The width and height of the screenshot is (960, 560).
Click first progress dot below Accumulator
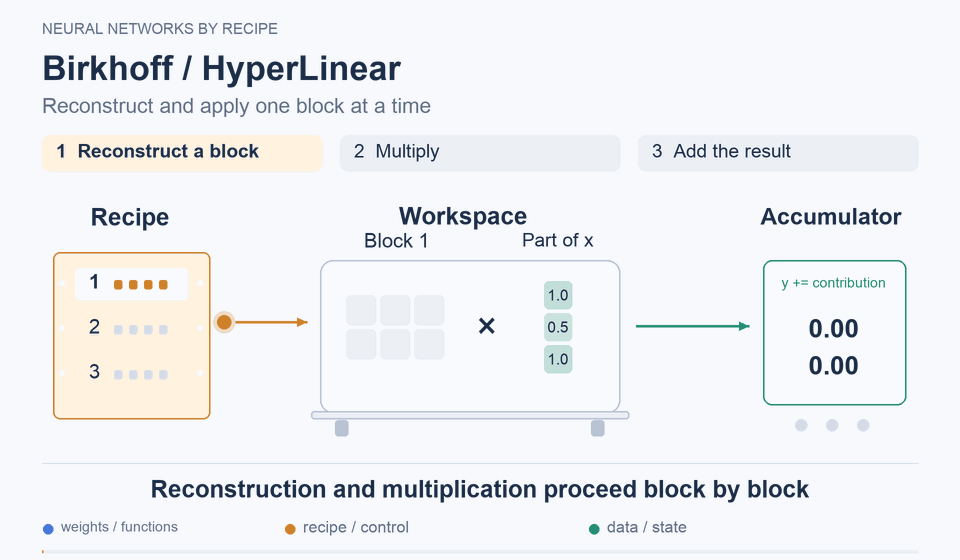pos(801,425)
